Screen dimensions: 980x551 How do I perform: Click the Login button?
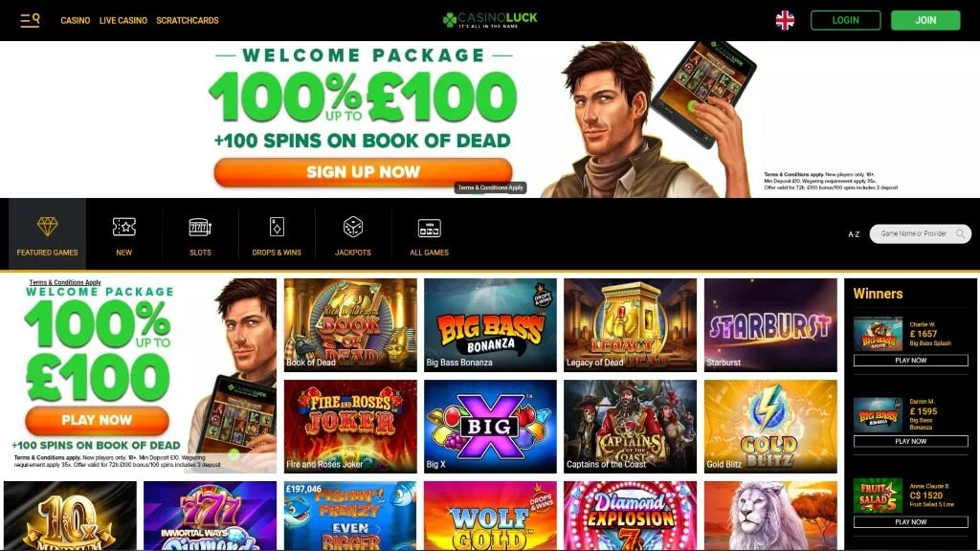pos(846,20)
